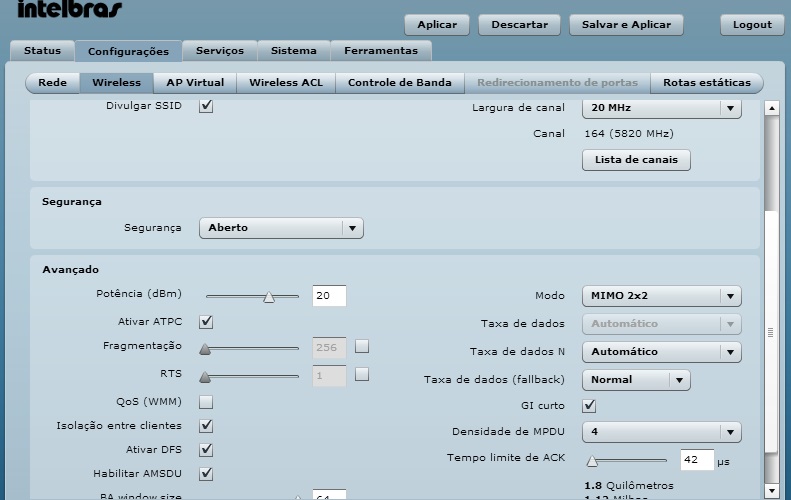Click the Avançado section heading
791x500 pixels.
[71, 270]
